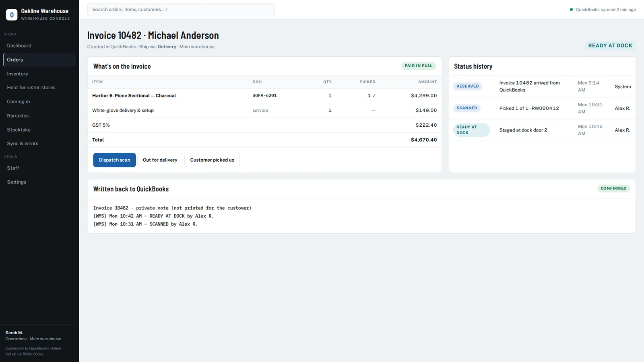
Task: Select Orders in the sidebar
Action: tap(39, 60)
